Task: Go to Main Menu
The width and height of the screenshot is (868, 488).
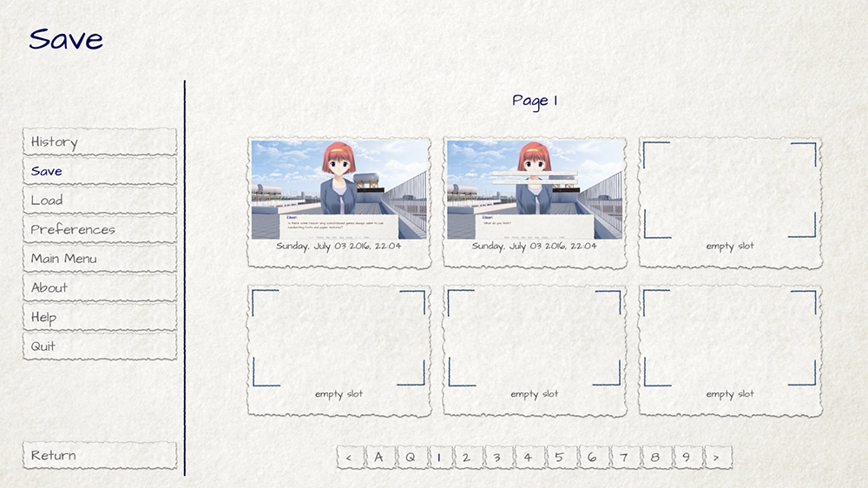Action: (99, 259)
